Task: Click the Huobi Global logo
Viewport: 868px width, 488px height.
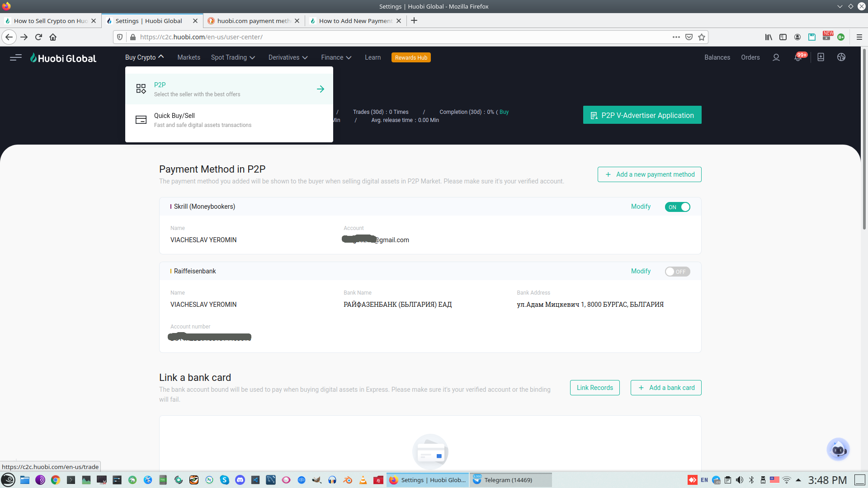Action: [63, 58]
